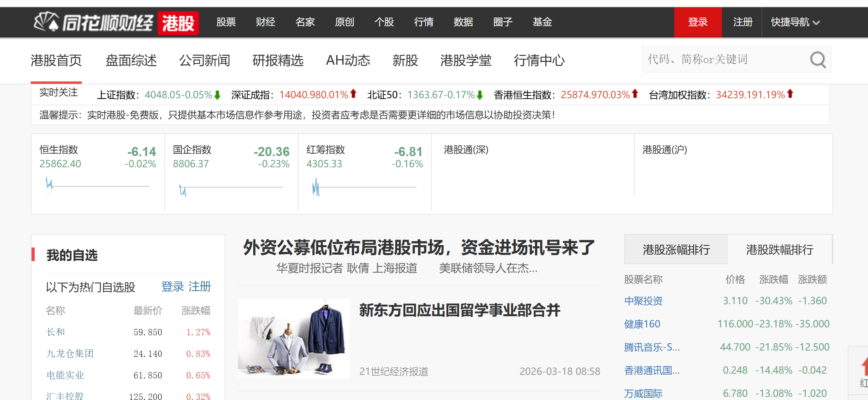
Task: Open the 个股 top menu
Action: (x=384, y=22)
